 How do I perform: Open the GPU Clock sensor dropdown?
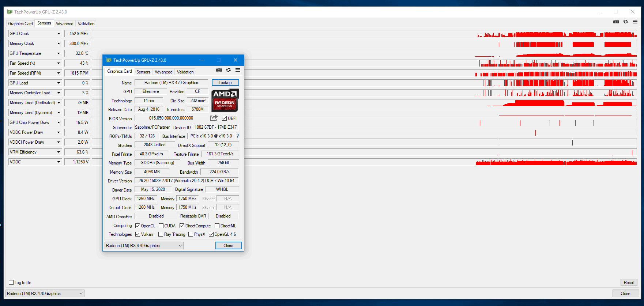click(59, 34)
